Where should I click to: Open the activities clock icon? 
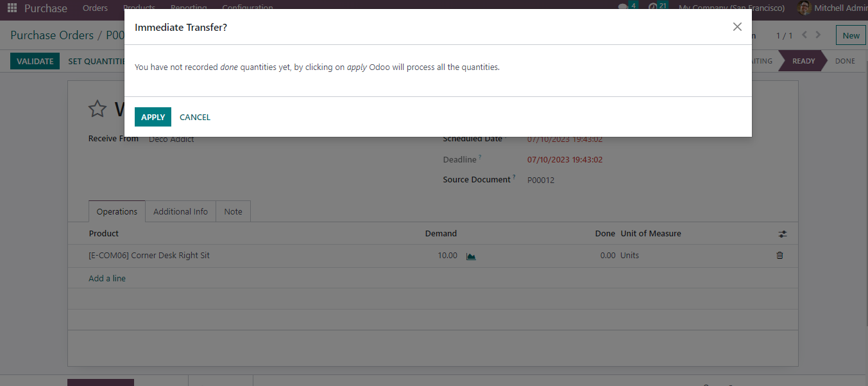pyautogui.click(x=653, y=8)
